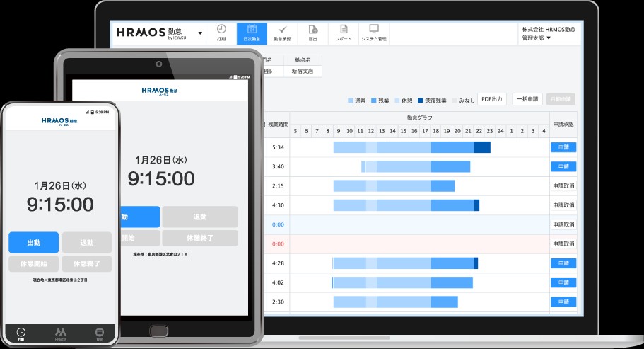Click the PDF出力 button
Viewport: 644px width, 349px height.
pos(492,99)
